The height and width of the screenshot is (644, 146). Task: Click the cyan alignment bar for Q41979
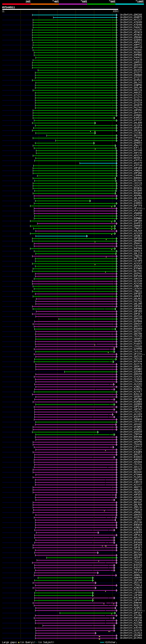[x=98, y=163]
